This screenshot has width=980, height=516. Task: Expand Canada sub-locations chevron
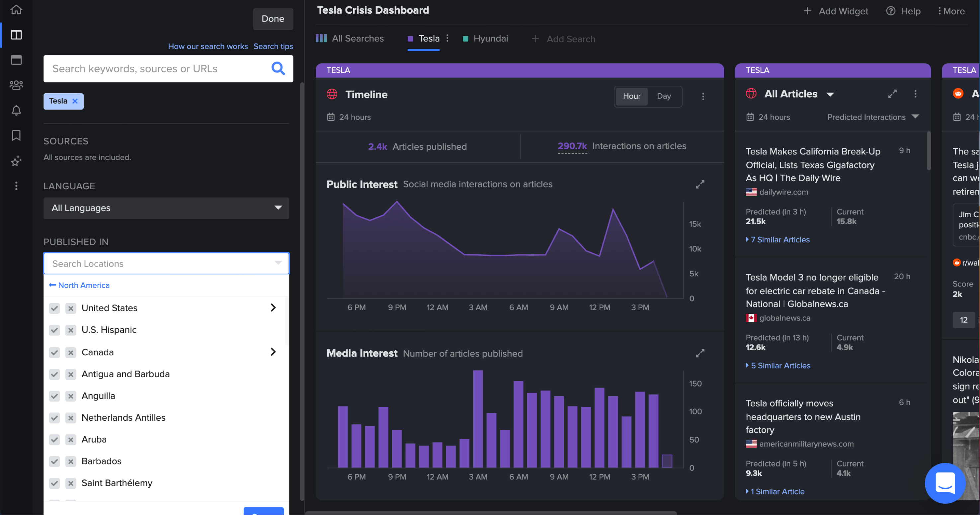pos(273,352)
